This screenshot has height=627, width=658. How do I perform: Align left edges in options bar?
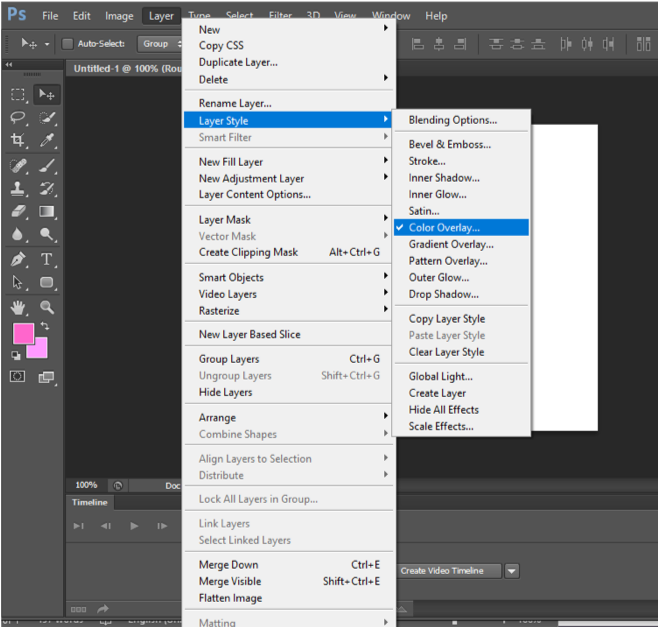(x=418, y=44)
